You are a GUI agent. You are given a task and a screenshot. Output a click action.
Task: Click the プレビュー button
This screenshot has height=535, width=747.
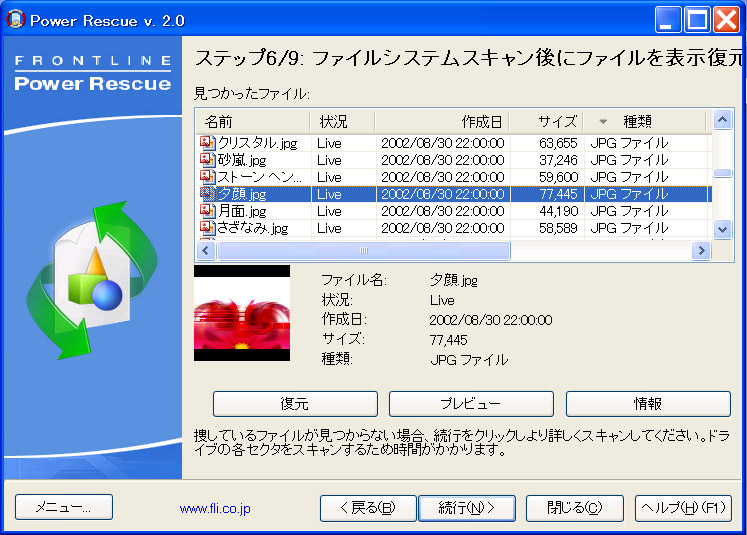(471, 404)
